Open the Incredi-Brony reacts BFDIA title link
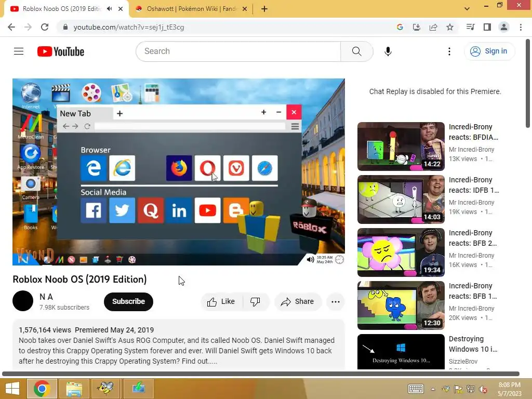Screen dimensions: 532x399 [473, 132]
